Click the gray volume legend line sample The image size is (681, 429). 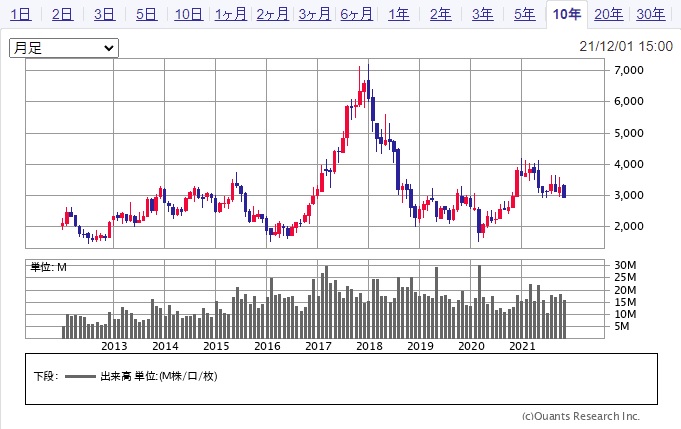(80, 376)
